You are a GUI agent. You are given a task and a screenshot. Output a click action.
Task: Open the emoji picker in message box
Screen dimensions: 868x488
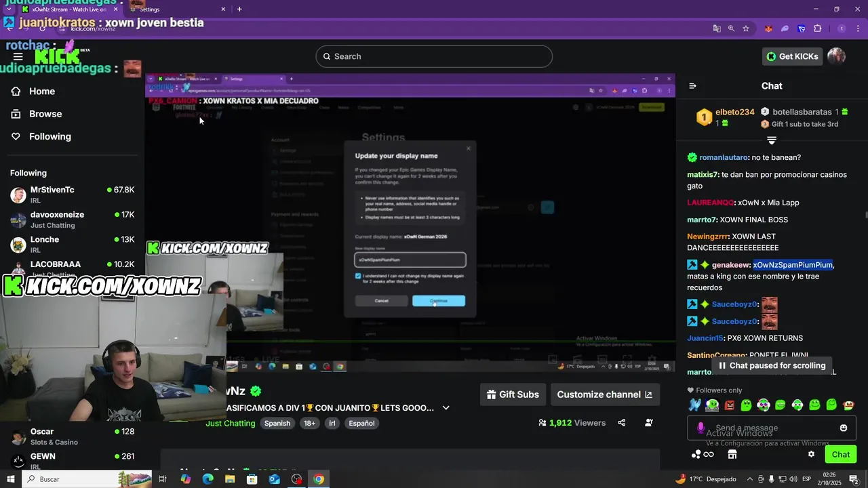pyautogui.click(x=844, y=428)
